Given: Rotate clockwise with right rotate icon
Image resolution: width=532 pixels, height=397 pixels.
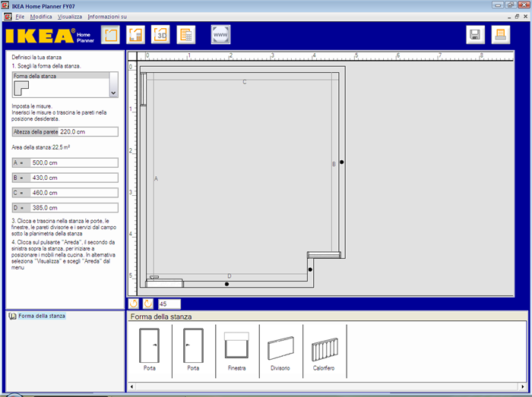Looking at the screenshot, I should point(148,304).
